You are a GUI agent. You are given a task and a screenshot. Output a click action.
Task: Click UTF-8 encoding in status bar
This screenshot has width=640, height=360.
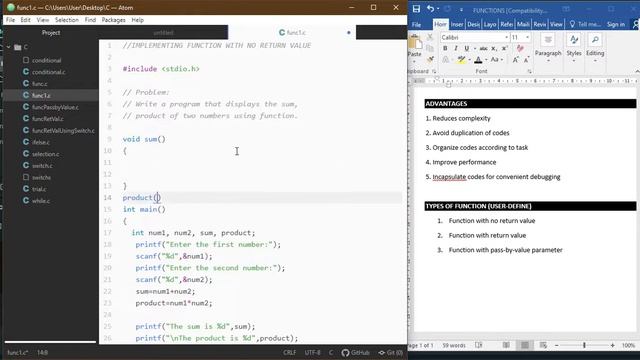pos(313,353)
